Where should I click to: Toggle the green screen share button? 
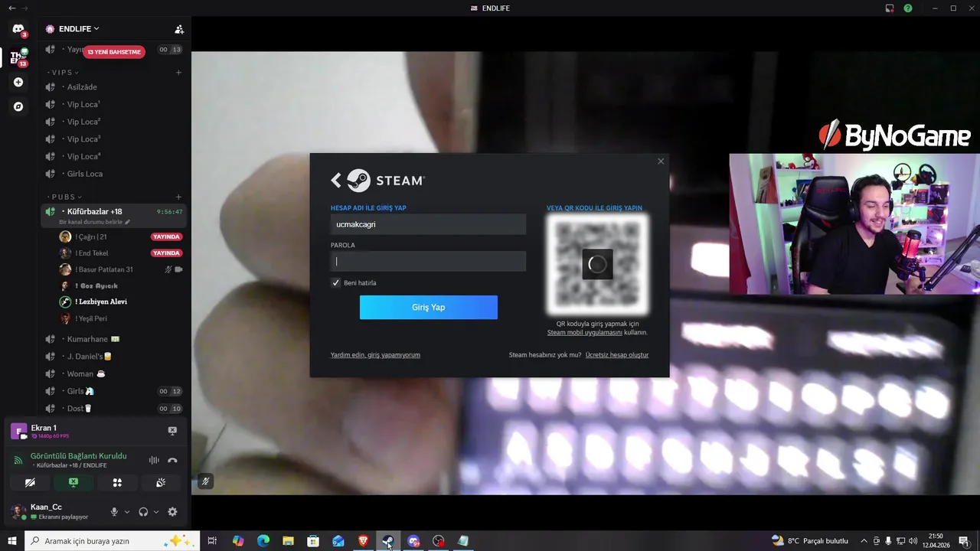coord(73,482)
